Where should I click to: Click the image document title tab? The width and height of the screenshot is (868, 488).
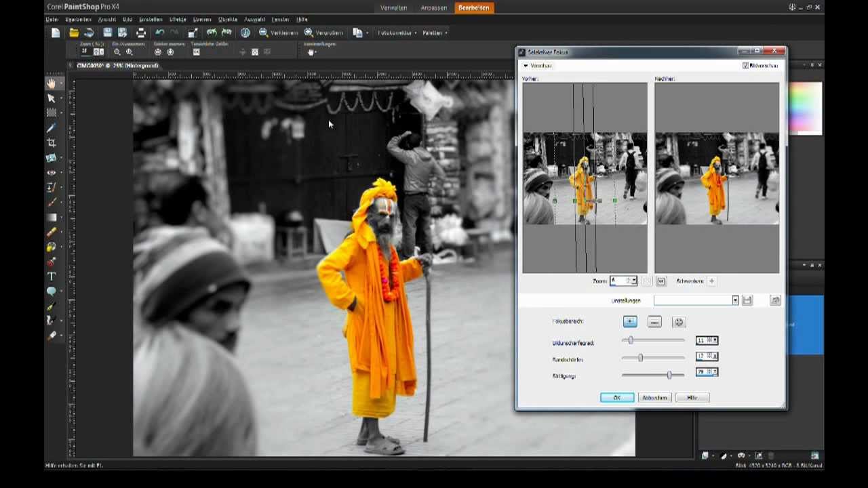(x=117, y=66)
